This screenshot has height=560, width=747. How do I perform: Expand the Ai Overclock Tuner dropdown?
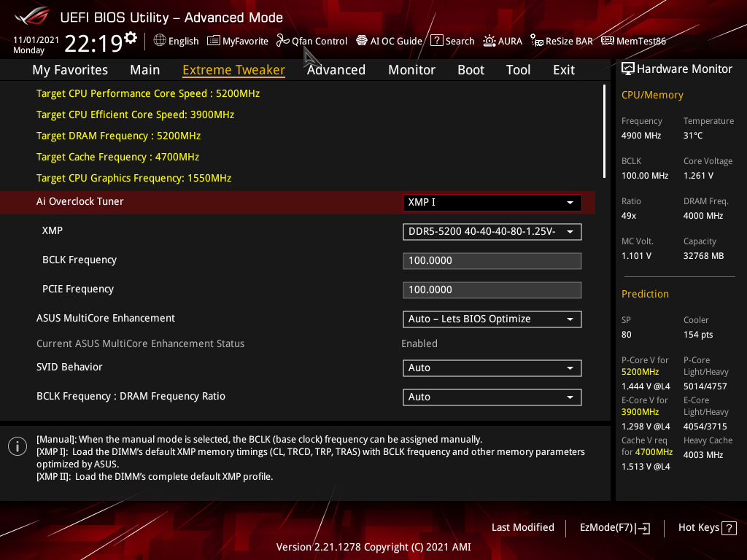[492, 203]
